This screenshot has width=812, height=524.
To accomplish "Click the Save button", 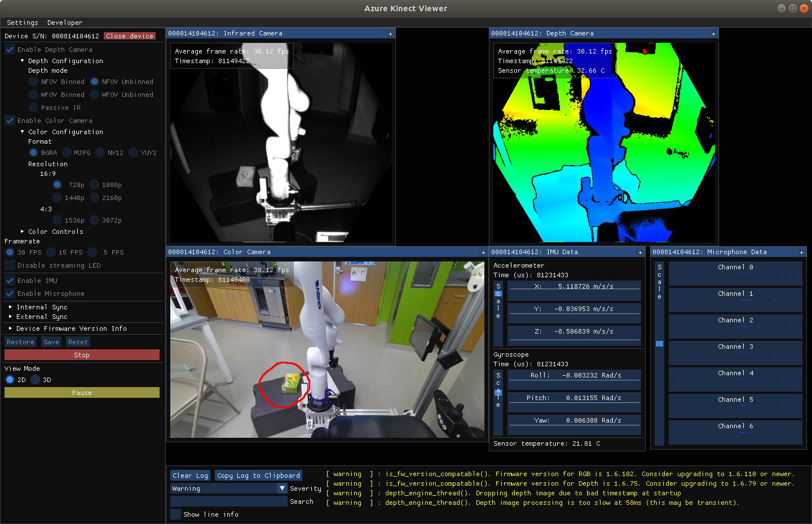I will (51, 342).
